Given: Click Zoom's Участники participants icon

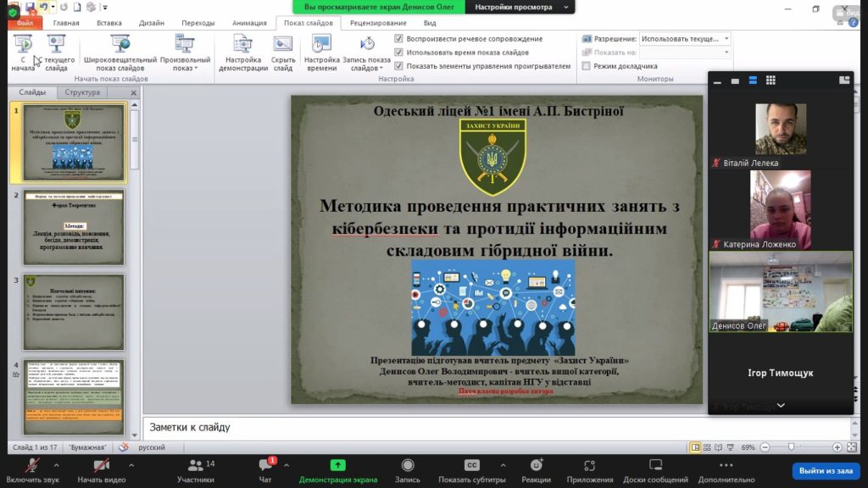Looking at the screenshot, I should (x=195, y=465).
